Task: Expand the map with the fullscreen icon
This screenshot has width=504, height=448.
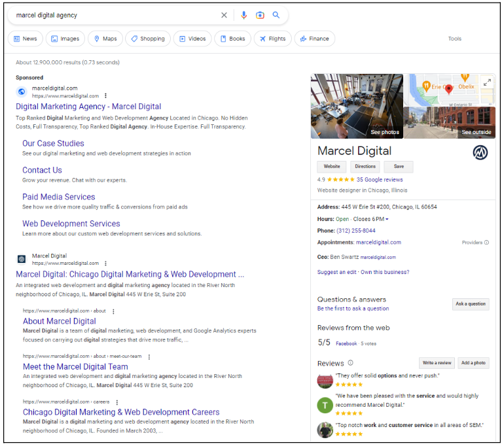Action: click(x=486, y=82)
